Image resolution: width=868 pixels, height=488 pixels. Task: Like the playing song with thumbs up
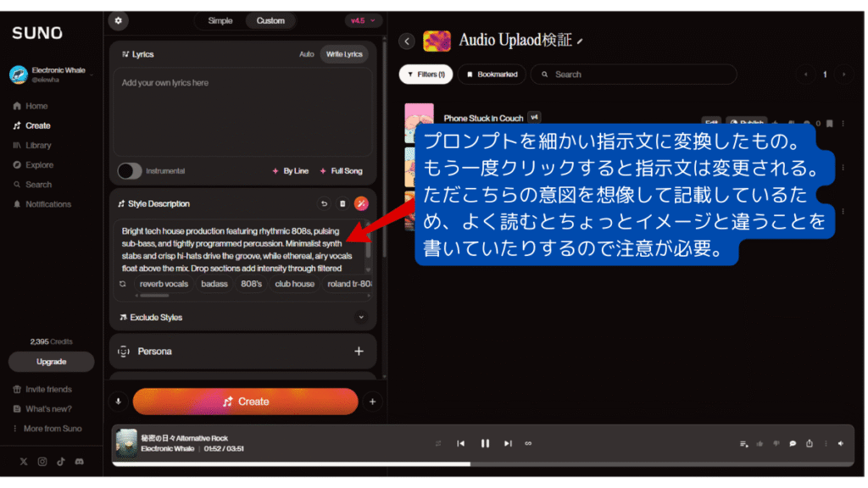click(759, 444)
